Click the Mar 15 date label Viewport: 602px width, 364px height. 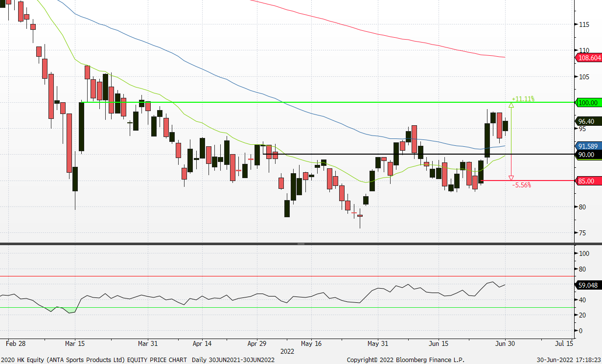pos(75,343)
